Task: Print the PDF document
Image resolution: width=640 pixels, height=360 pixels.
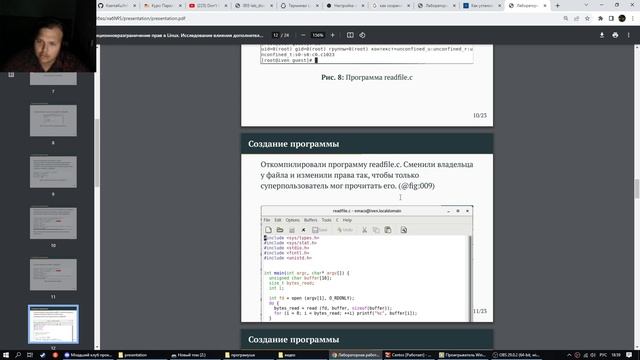Action: point(615,36)
